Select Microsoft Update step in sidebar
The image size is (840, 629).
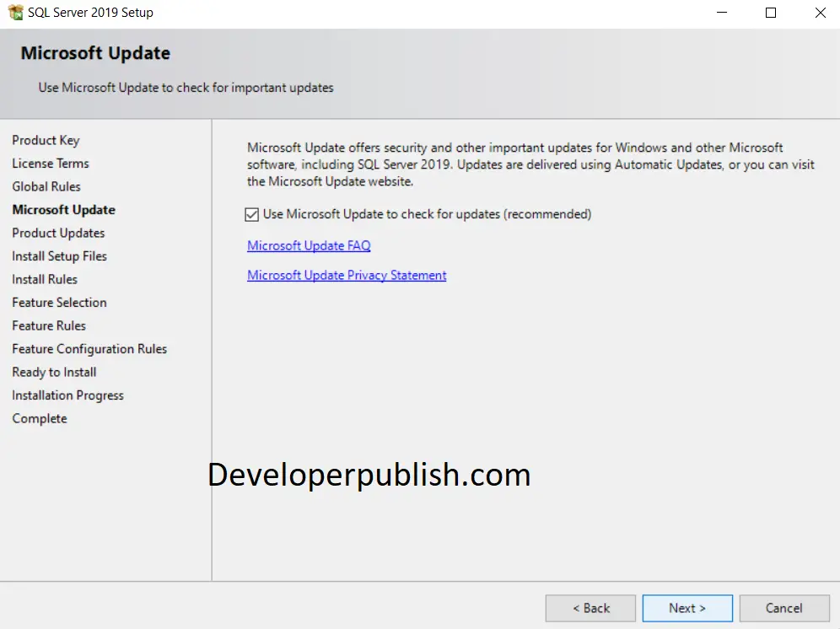64,209
